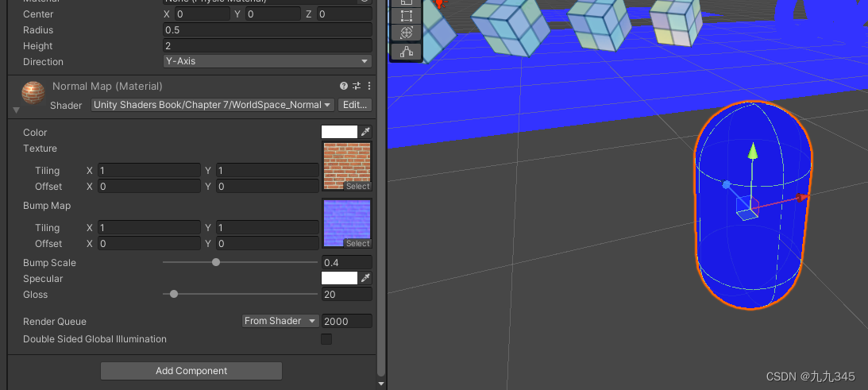
Task: Click the Bump Scale slider handle
Action: [216, 262]
